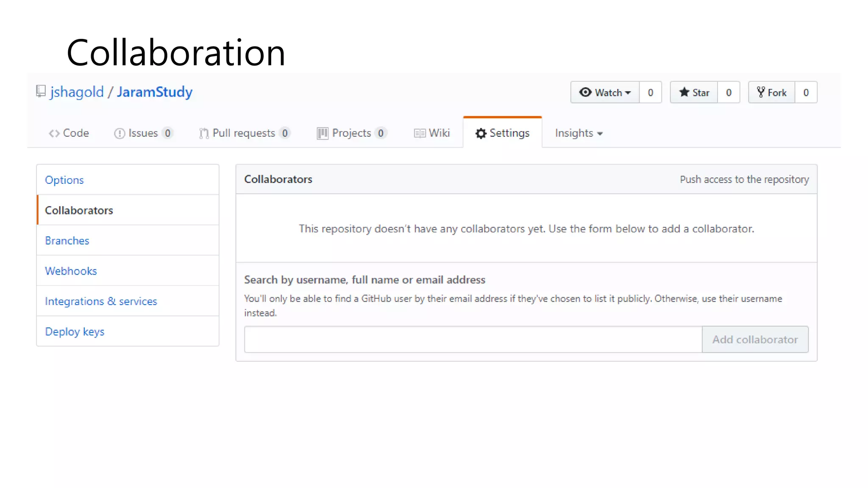Viewport: 868px width, 488px height.
Task: Click the Settings gear icon
Action: 481,133
